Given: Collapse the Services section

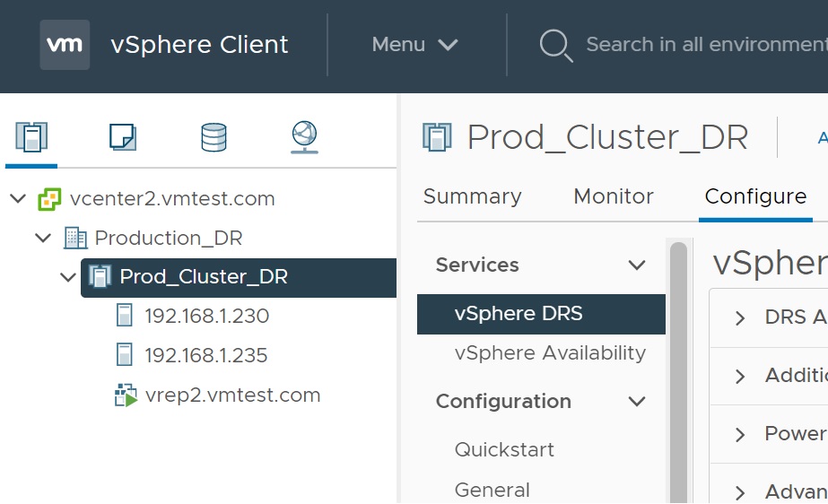Looking at the screenshot, I should (x=637, y=265).
